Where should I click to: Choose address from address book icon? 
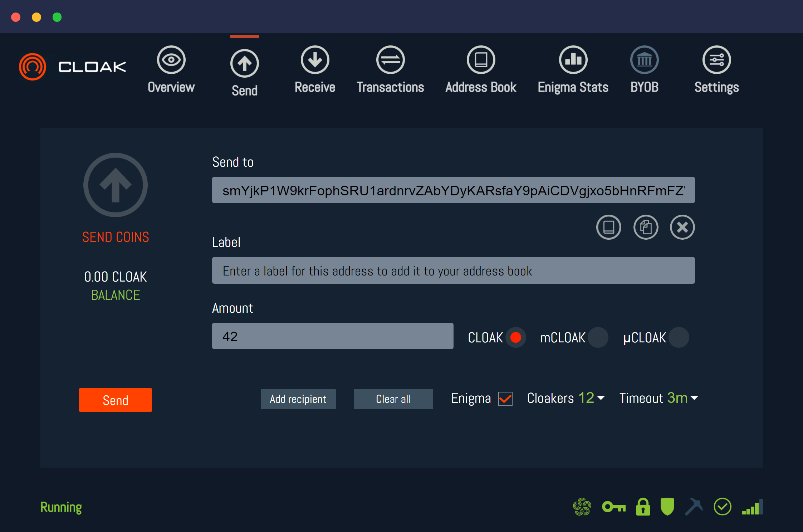[609, 227]
